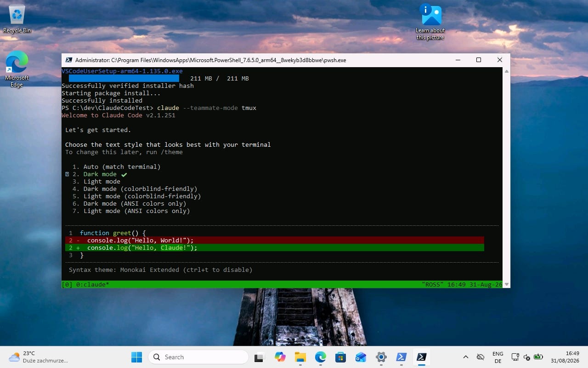Open Task View from the taskbar

pos(260,357)
